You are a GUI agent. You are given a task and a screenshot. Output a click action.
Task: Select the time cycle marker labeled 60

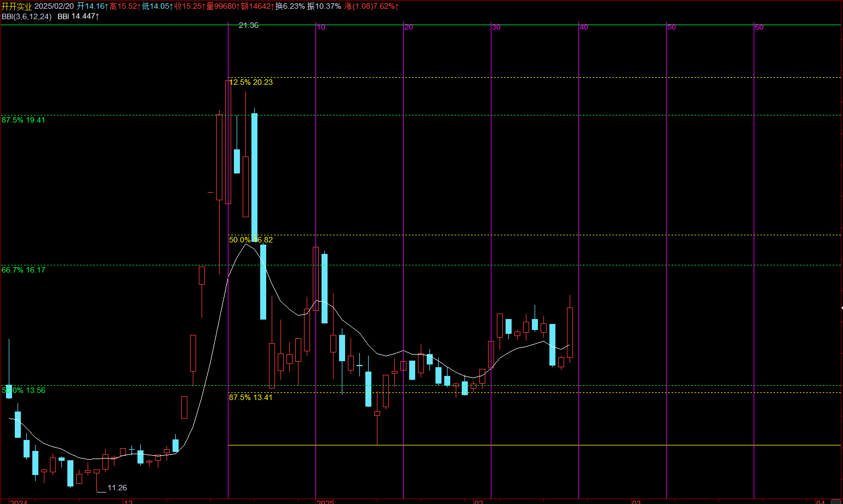[x=759, y=27]
